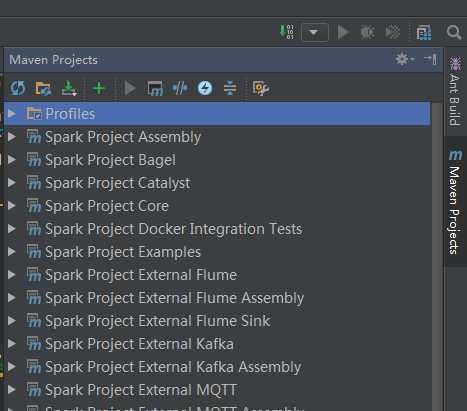This screenshot has height=411, width=467.
Task: Expand External Kafka Assembly arrow
Action: [12, 367]
